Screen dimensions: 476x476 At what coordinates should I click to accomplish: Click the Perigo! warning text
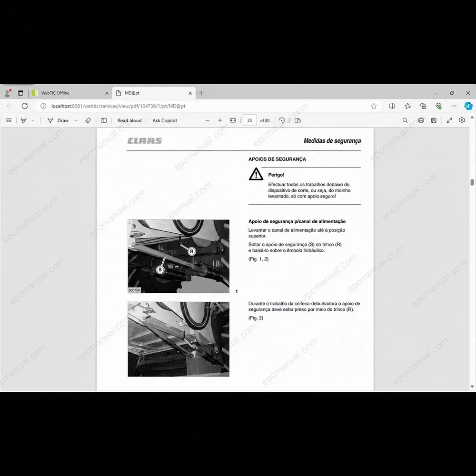(x=276, y=175)
